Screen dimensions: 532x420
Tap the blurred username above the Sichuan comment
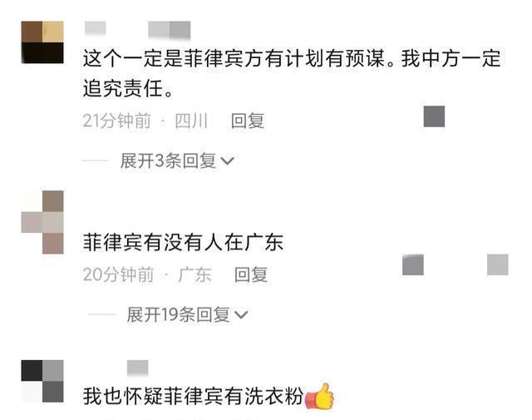(x=137, y=30)
